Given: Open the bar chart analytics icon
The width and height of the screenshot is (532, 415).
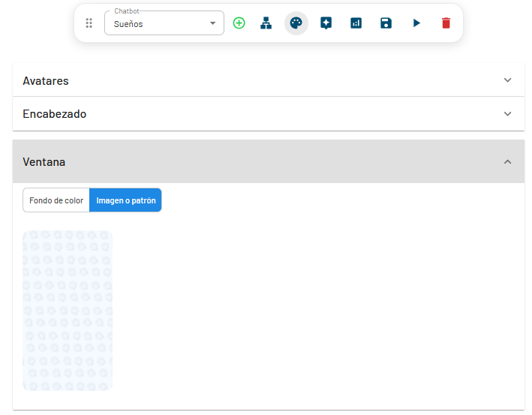Looking at the screenshot, I should (356, 23).
